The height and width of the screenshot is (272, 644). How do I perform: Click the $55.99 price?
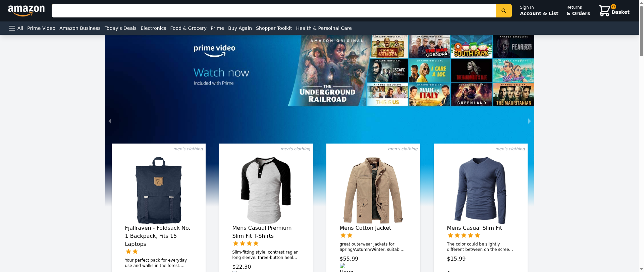click(x=349, y=259)
